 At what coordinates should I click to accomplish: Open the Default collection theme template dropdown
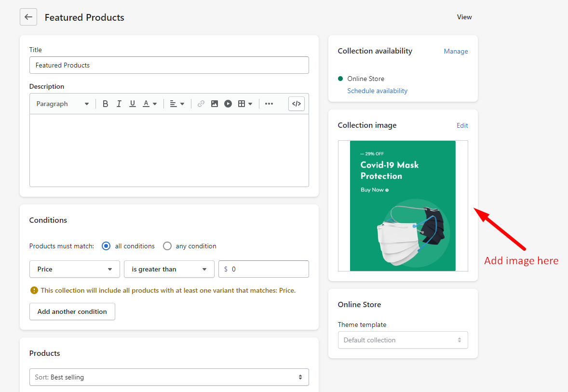(x=403, y=340)
